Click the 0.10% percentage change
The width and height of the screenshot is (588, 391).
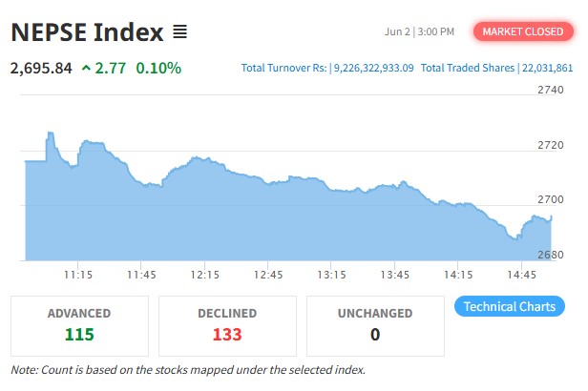[x=158, y=69]
